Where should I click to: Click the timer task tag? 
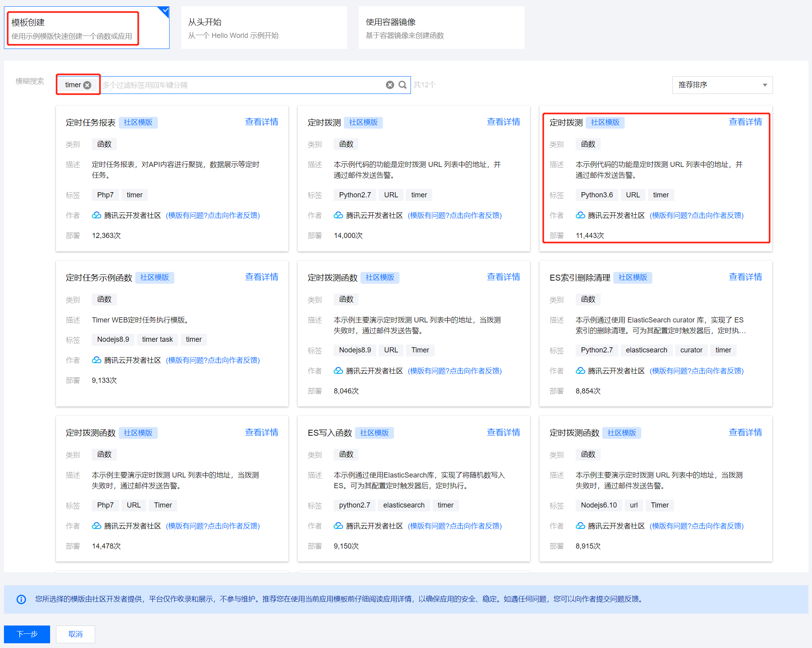click(x=157, y=339)
